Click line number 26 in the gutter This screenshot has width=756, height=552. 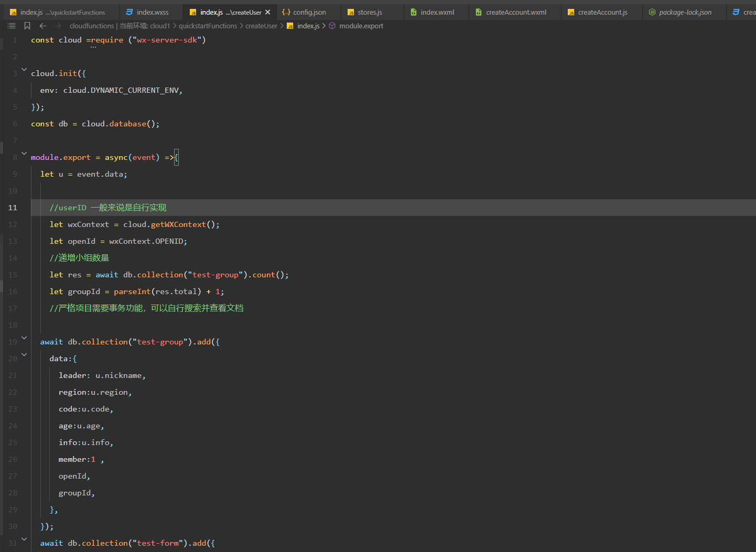click(x=13, y=459)
